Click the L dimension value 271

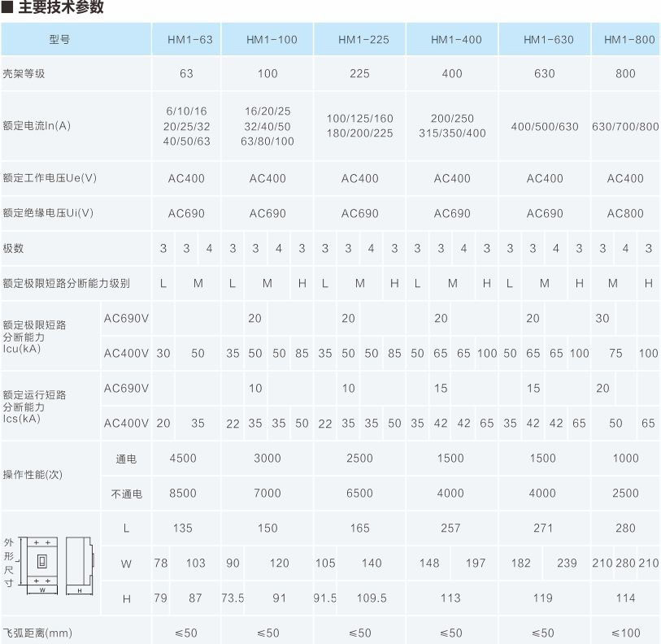coord(543,528)
